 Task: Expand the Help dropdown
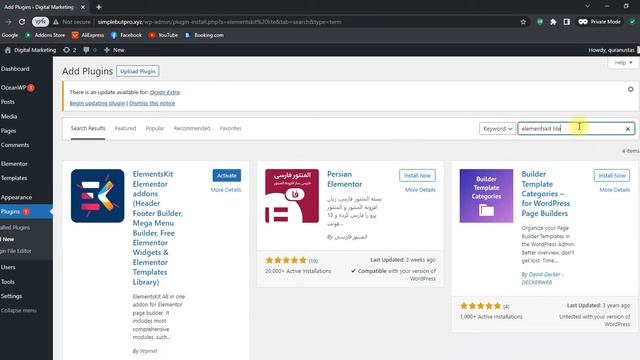pos(623,63)
